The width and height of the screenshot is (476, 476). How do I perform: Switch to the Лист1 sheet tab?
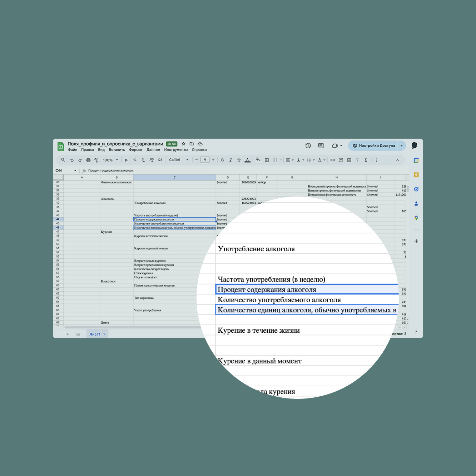pos(95,334)
